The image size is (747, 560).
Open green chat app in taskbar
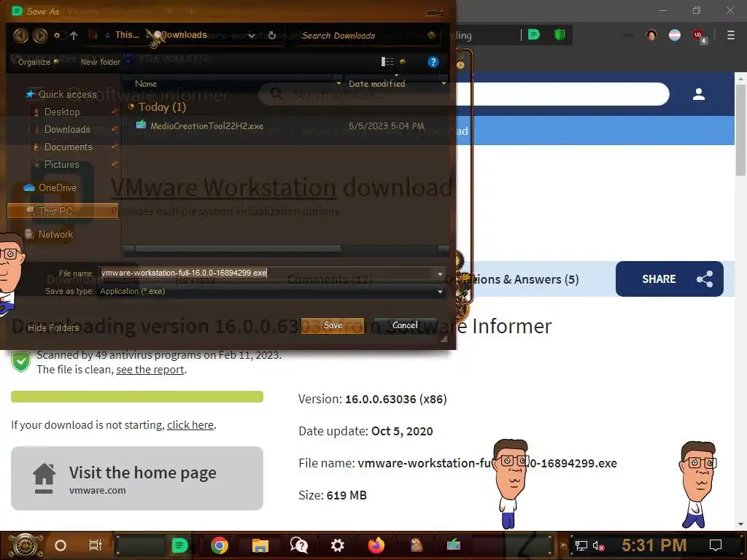pos(179,545)
